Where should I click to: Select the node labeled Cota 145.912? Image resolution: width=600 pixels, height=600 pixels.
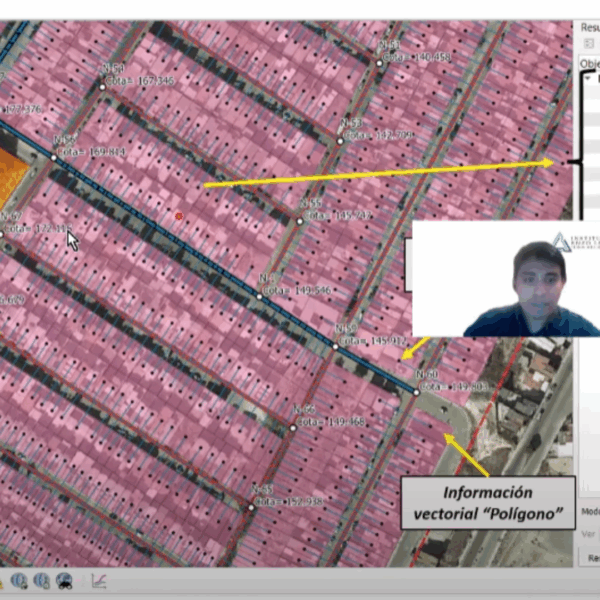(x=335, y=345)
